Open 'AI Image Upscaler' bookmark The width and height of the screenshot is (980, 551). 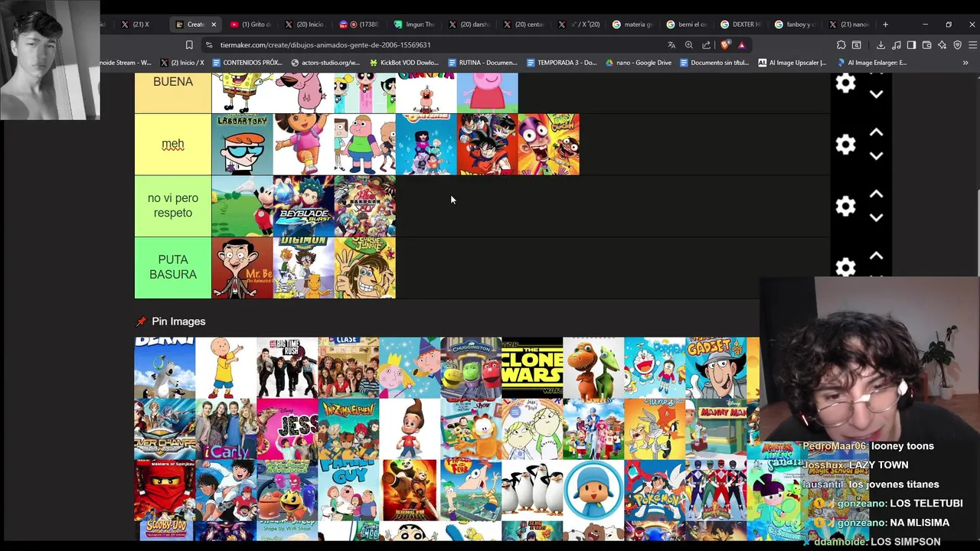(x=792, y=63)
